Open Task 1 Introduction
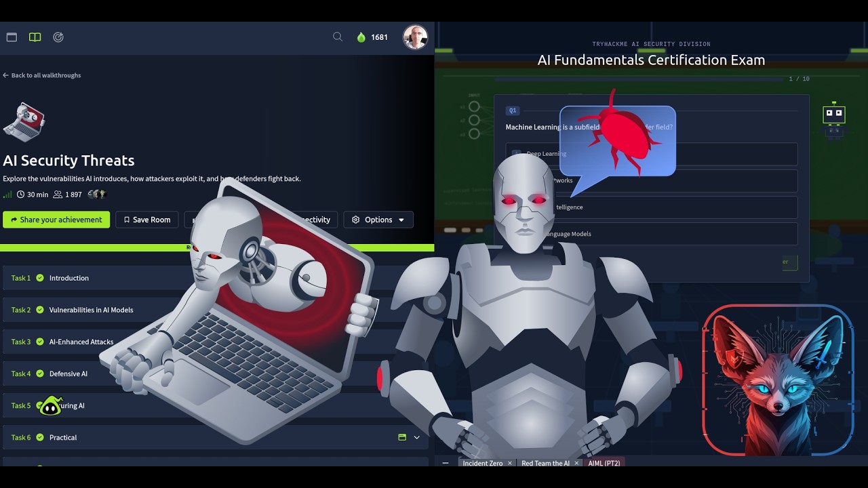This screenshot has height=488, width=868. [217, 278]
